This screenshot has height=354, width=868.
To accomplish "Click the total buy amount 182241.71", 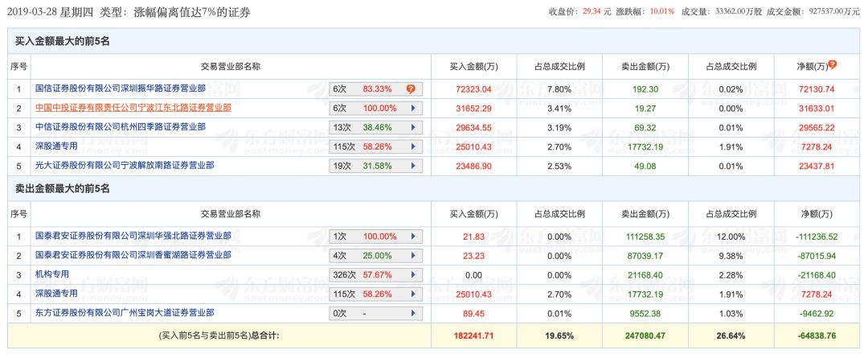I will pyautogui.click(x=474, y=335).
